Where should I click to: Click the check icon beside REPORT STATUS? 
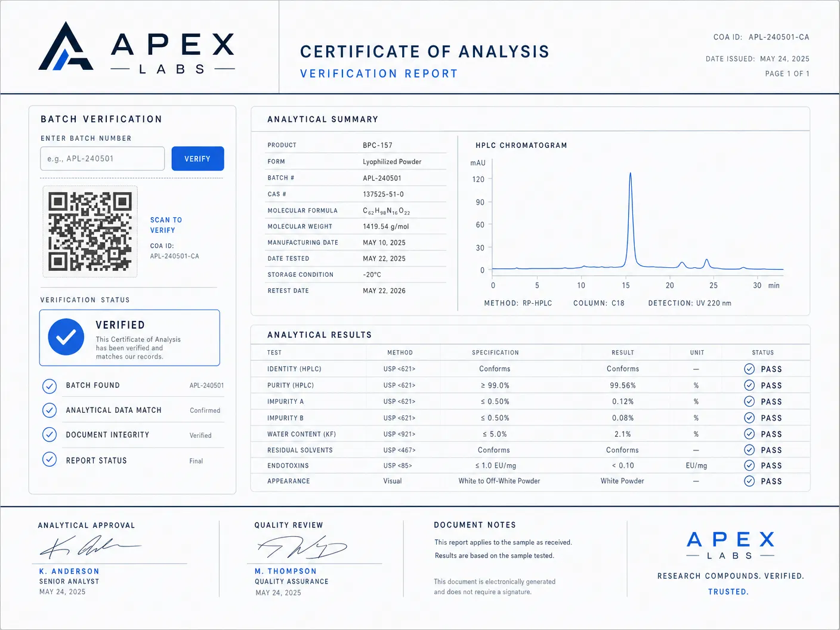(50, 459)
